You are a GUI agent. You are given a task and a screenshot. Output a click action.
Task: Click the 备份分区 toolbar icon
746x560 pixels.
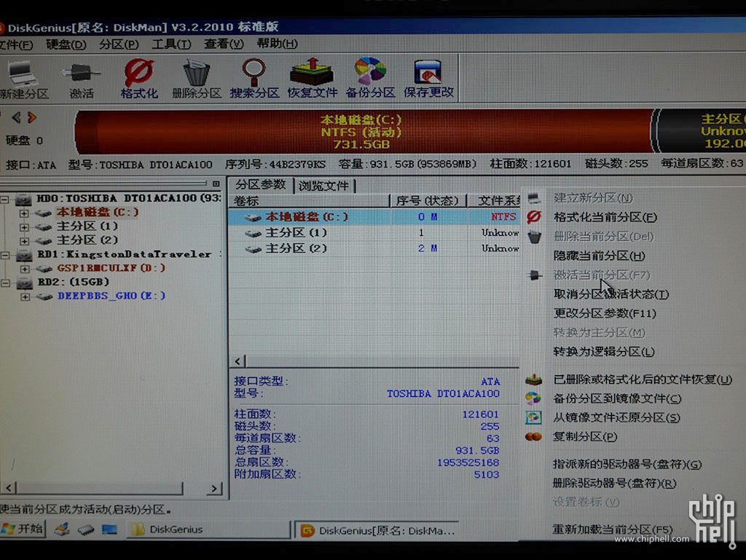[x=370, y=71]
